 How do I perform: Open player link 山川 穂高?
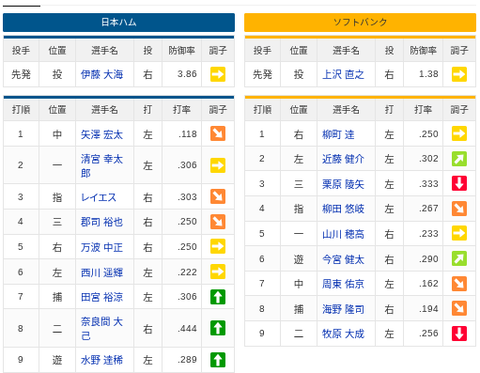tap(343, 234)
